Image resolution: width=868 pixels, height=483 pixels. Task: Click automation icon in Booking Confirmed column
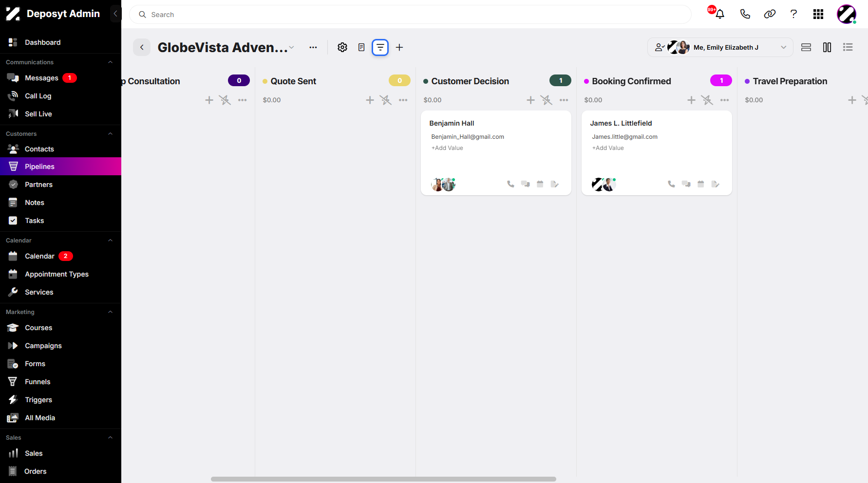[707, 100]
